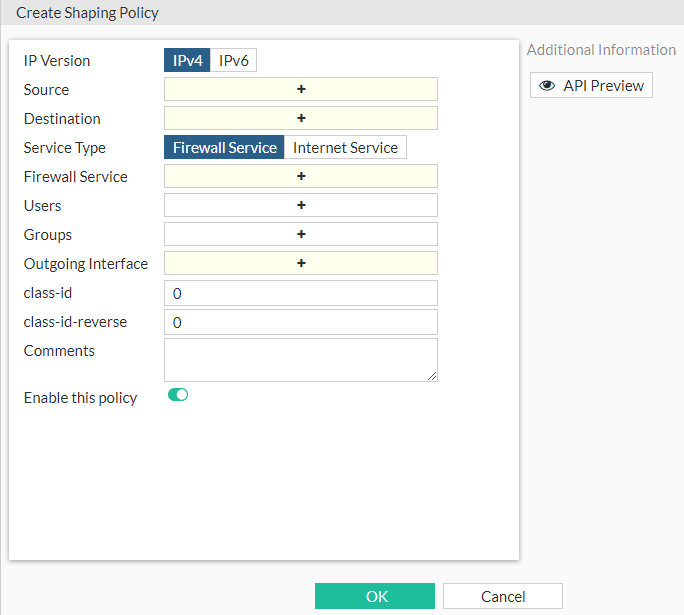Add an Outgoing Interface via plus icon
The image size is (684, 615).
pyautogui.click(x=301, y=263)
